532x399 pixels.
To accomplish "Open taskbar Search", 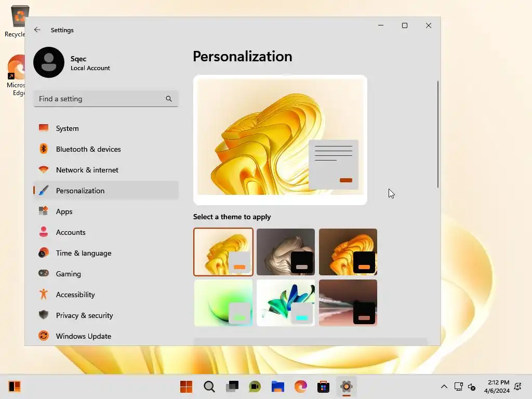I will (x=209, y=387).
